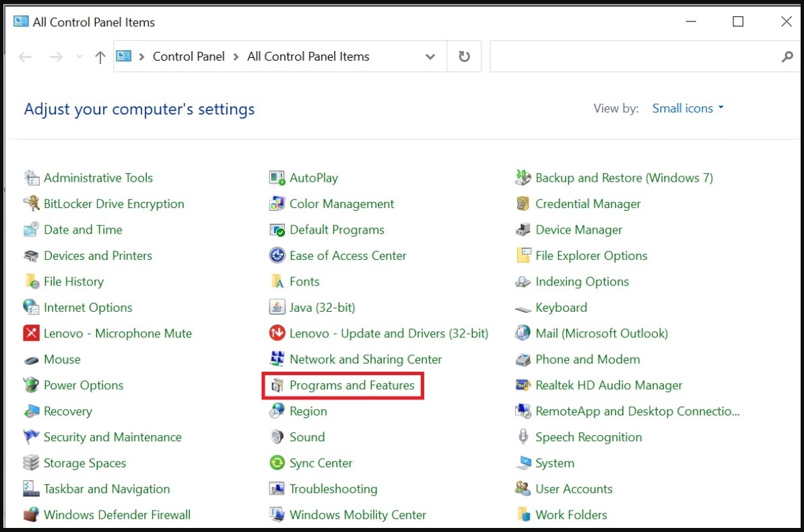Open Indexing Options
The height and width of the screenshot is (532, 804).
(582, 281)
